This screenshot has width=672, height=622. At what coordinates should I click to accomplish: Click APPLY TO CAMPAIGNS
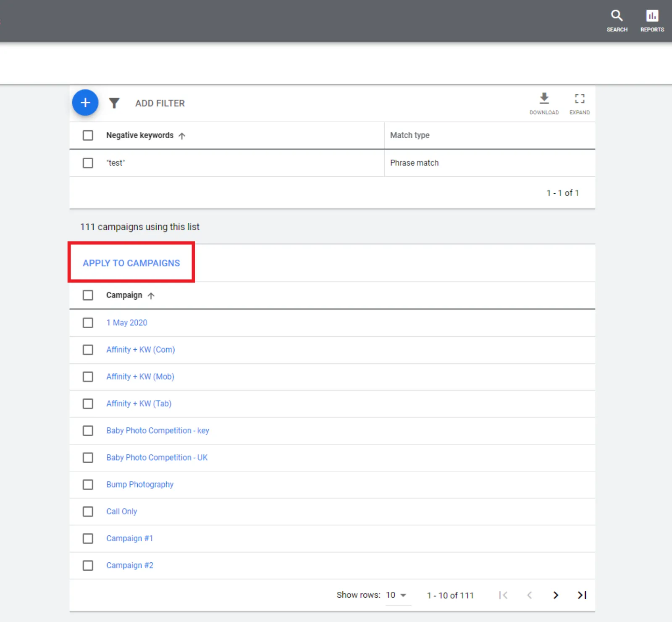[x=131, y=263]
